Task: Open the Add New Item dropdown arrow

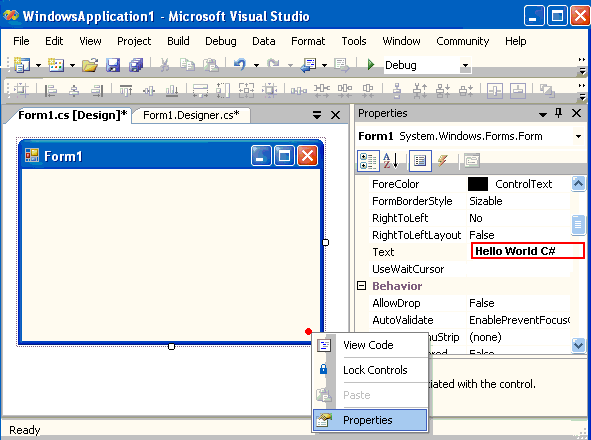Action: (x=72, y=66)
